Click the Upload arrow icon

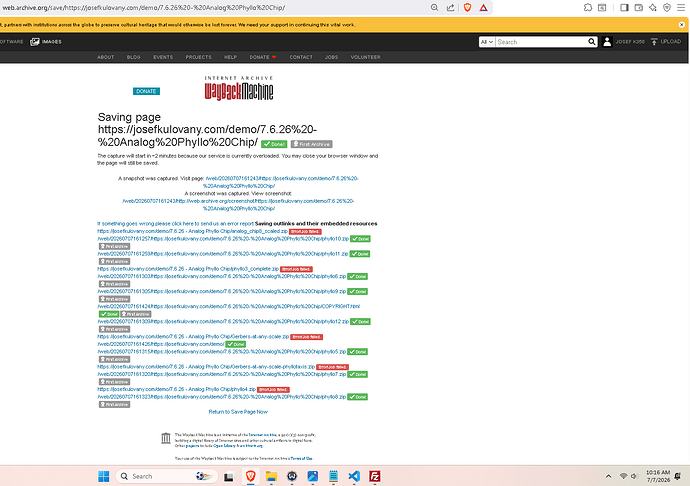coord(654,42)
